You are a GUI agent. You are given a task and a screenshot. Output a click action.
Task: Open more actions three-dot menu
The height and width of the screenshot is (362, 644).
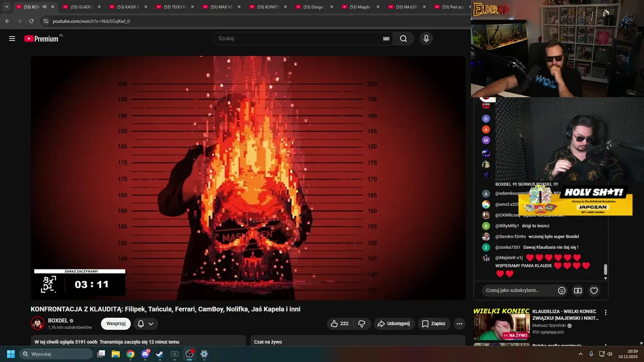459,324
